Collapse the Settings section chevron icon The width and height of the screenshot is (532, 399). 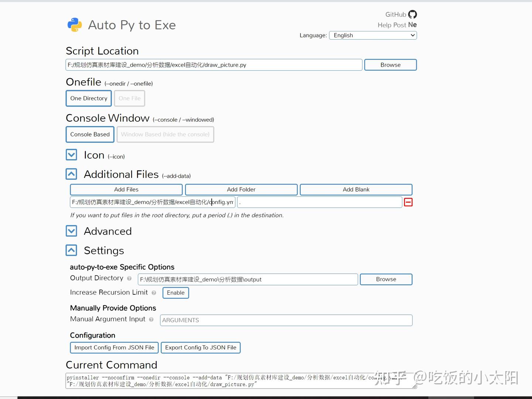[x=71, y=250]
